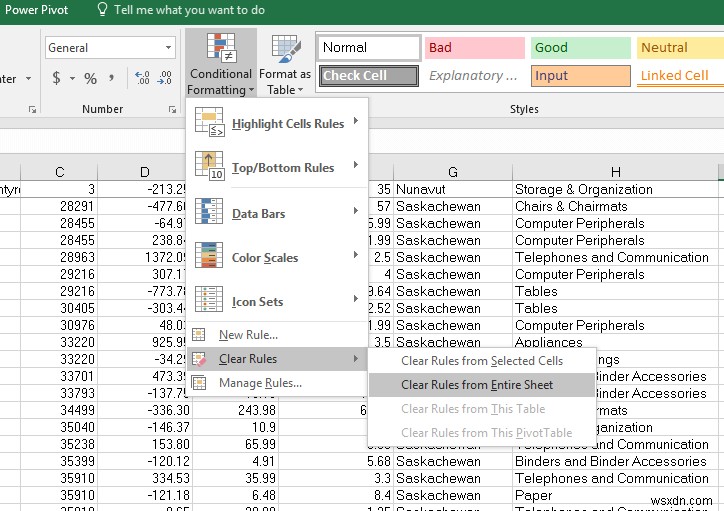Open Format as Table gallery

(284, 63)
